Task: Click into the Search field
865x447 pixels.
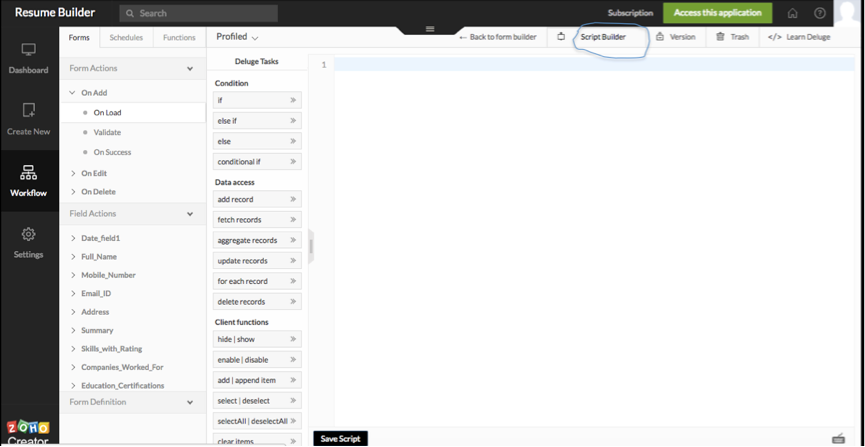Action: 199,13
